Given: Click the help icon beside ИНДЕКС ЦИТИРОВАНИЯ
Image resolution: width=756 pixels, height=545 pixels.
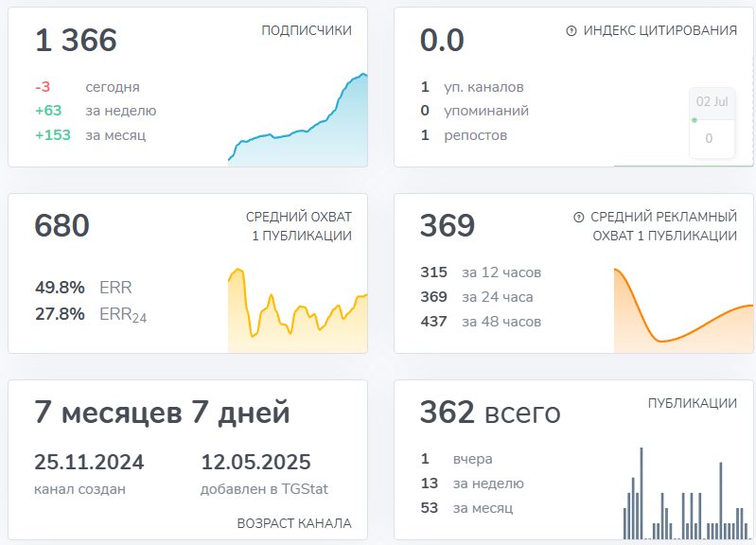Looking at the screenshot, I should pos(571,31).
